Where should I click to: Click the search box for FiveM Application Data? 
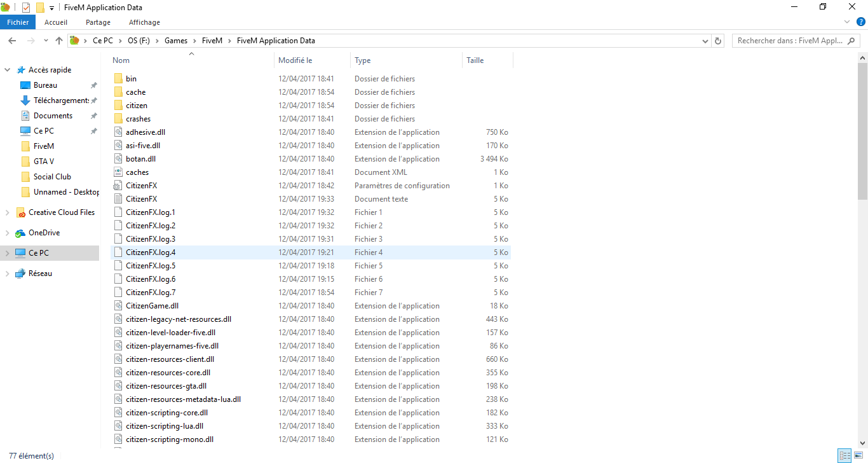coord(796,41)
